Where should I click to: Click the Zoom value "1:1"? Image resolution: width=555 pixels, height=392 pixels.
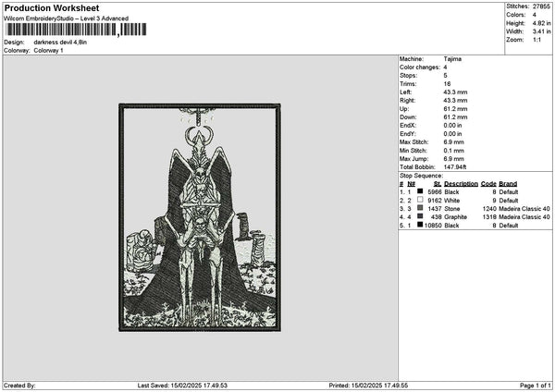tap(536, 40)
